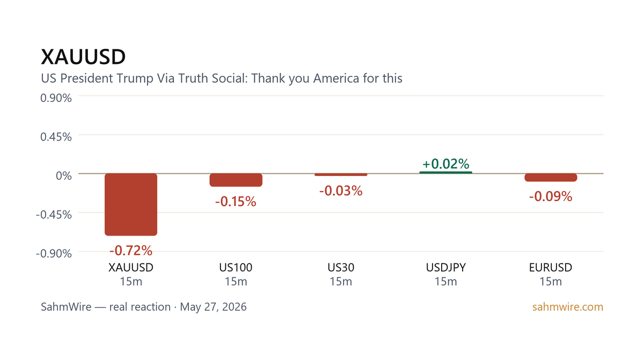Click the US100 axis label
This screenshot has width=644, height=338.
(236, 267)
